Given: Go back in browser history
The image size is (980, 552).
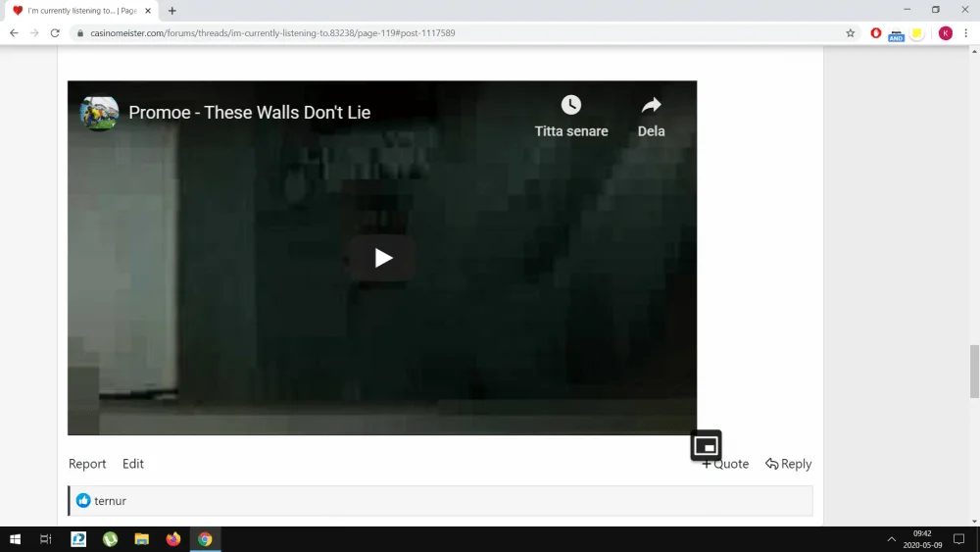Looking at the screenshot, I should click(14, 33).
